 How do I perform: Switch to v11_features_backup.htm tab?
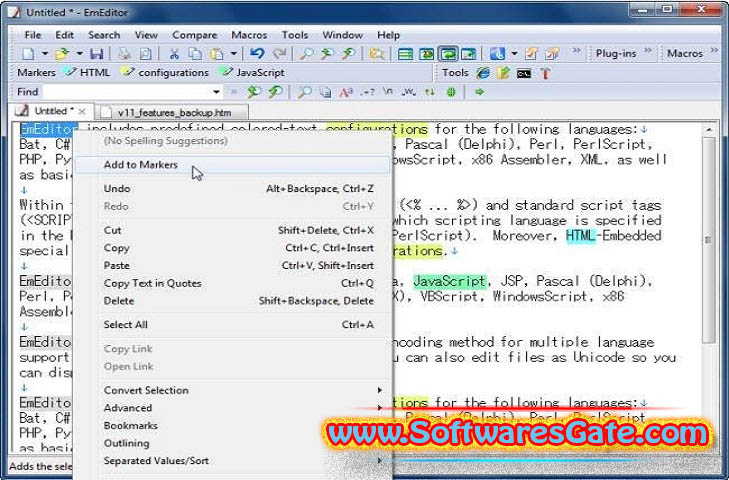174,113
